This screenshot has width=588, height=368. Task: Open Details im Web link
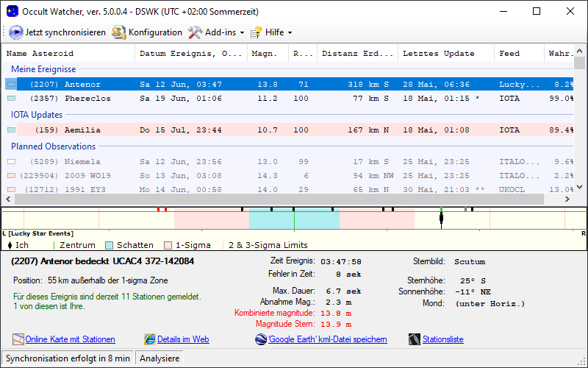pos(183,339)
